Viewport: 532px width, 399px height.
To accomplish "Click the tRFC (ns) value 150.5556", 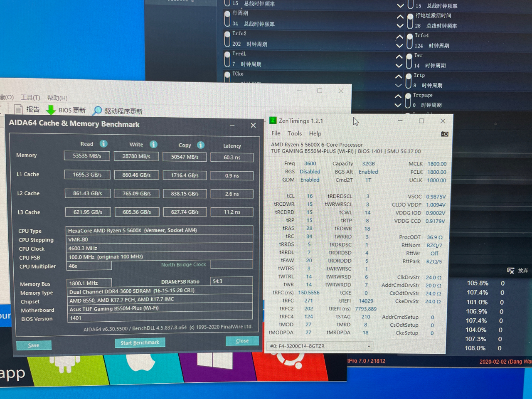I will click(309, 293).
